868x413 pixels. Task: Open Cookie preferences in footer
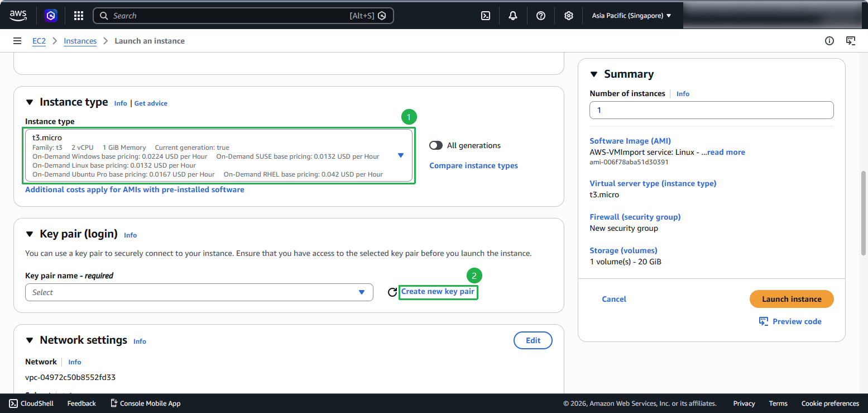click(x=830, y=403)
